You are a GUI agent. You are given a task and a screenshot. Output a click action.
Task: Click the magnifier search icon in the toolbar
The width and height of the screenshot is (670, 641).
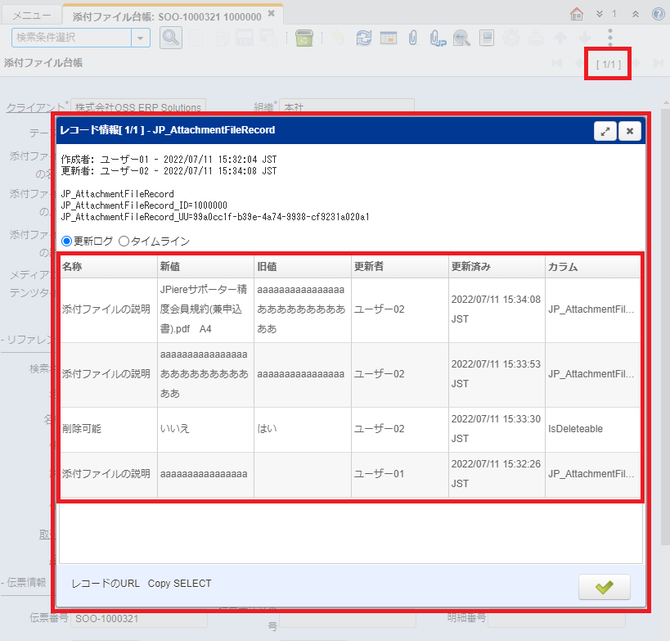tap(170, 38)
